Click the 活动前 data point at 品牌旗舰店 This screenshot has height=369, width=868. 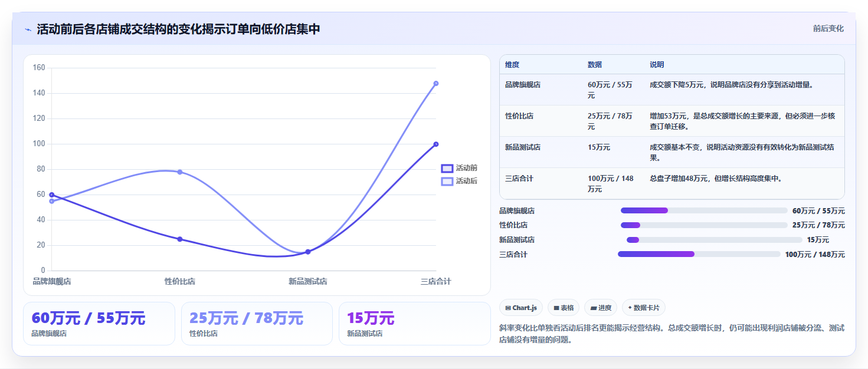[x=52, y=195]
